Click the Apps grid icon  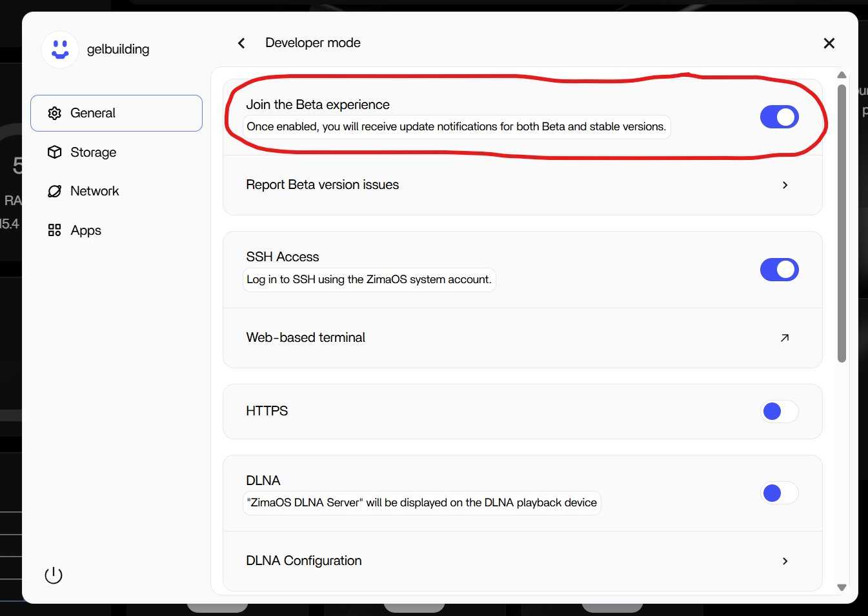coord(55,230)
